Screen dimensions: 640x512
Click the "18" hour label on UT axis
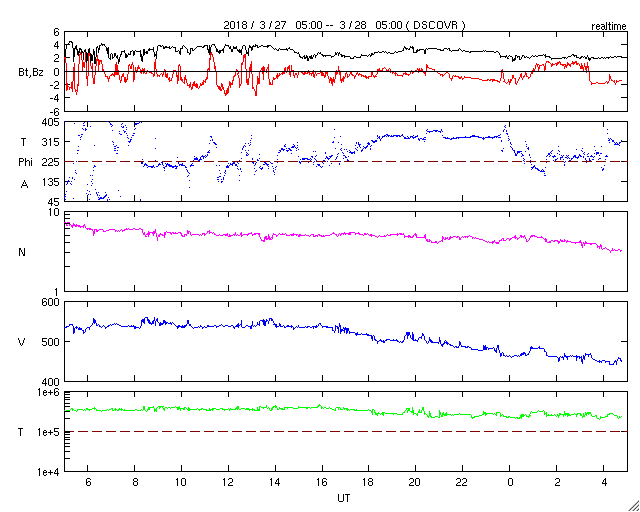click(x=369, y=482)
